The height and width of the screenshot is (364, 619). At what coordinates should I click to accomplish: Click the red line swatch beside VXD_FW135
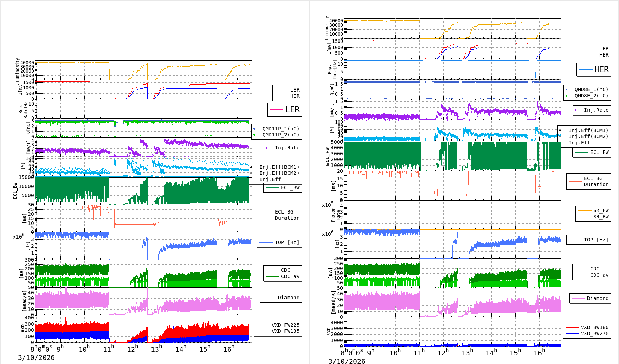pos(263,331)
